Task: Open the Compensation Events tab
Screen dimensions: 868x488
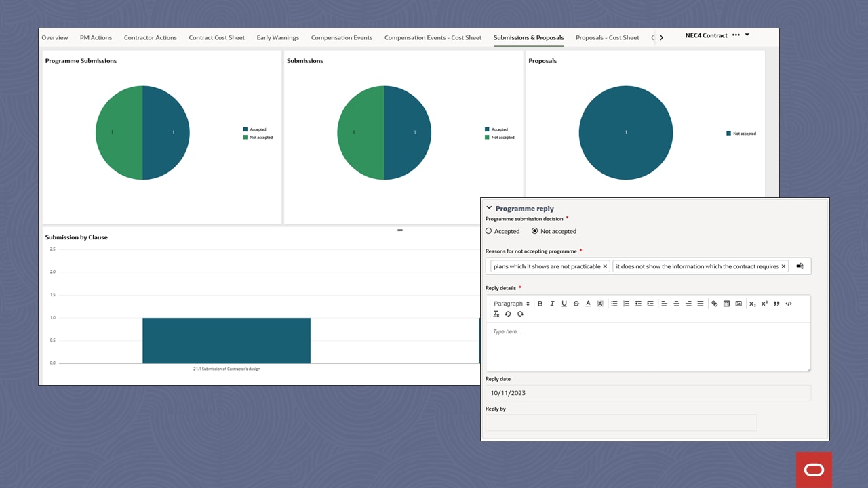Action: tap(341, 38)
